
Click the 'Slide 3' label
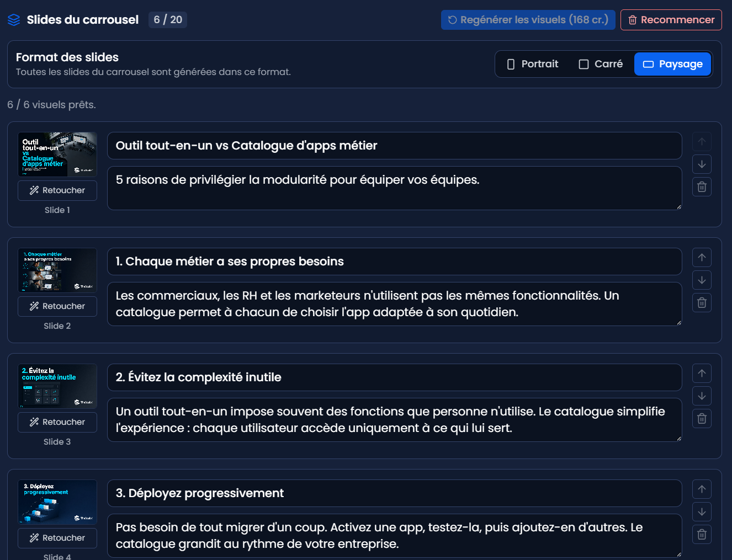[57, 442]
